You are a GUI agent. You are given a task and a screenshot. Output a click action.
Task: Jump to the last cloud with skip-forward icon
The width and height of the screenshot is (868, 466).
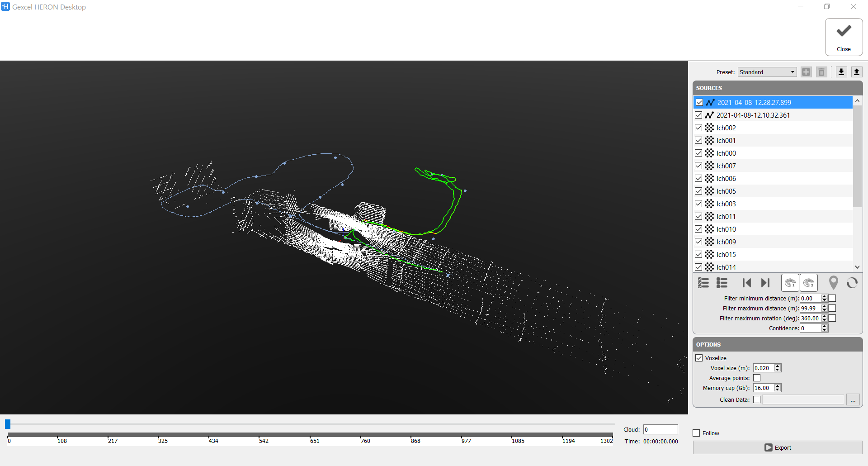(765, 283)
